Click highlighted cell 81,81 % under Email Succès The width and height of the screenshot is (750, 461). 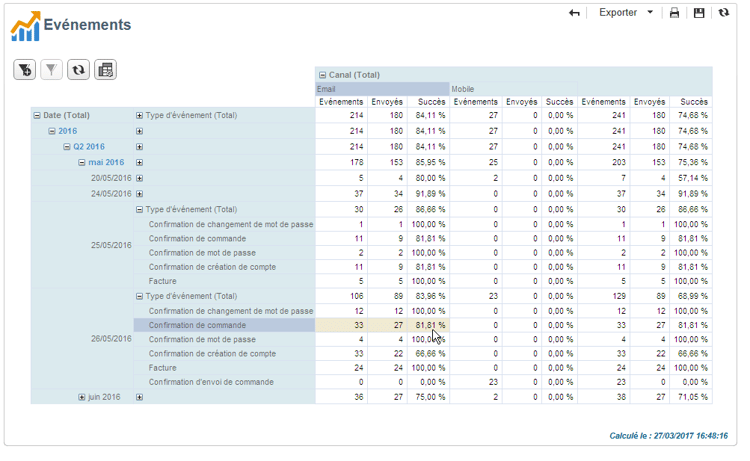(x=429, y=325)
